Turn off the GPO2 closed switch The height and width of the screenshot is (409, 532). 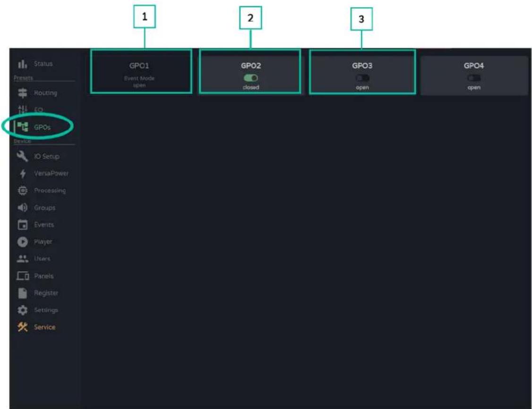(x=251, y=78)
